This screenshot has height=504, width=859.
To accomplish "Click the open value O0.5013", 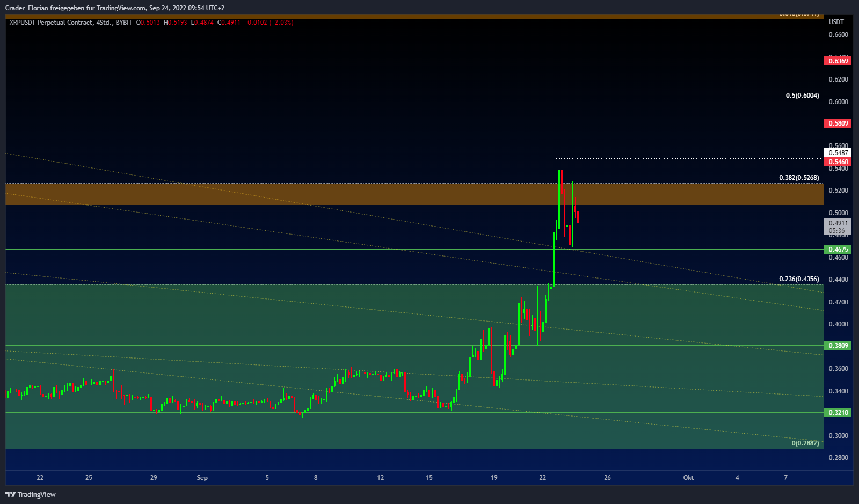I will pyautogui.click(x=148, y=23).
